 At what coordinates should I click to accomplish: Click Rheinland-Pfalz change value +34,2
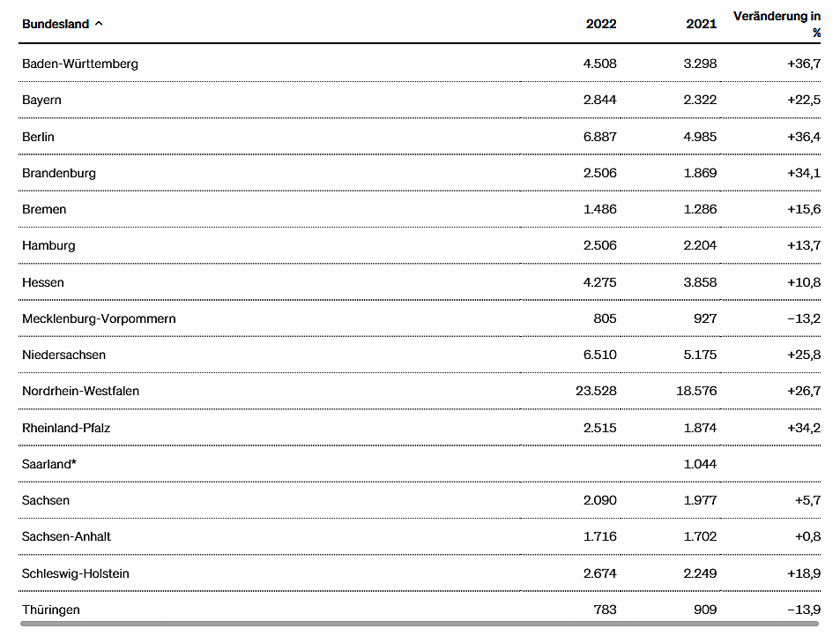(804, 428)
